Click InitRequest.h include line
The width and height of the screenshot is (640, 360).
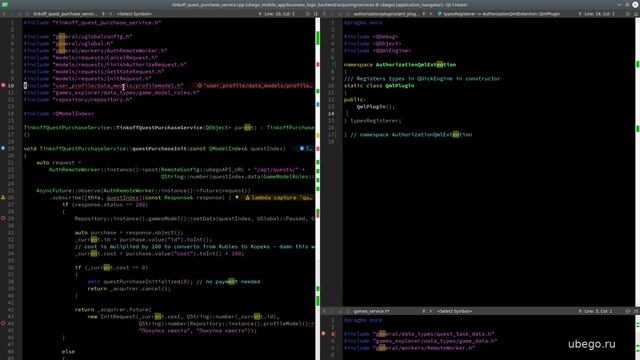[x=87, y=78]
